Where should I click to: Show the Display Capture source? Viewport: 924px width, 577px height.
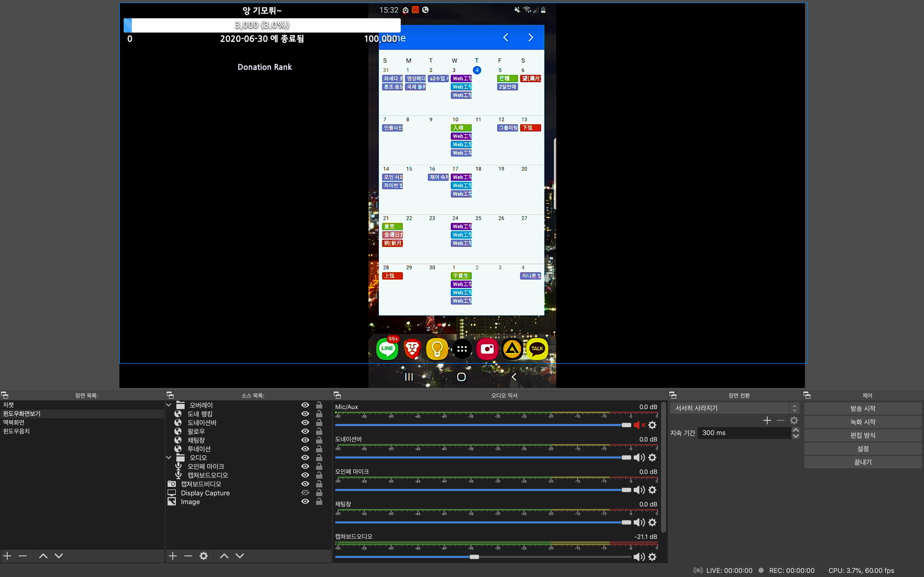click(x=305, y=493)
